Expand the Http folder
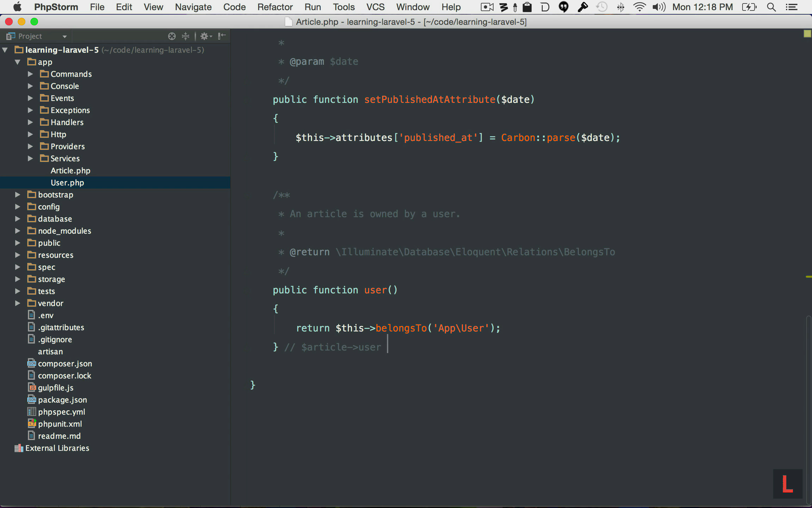This screenshot has width=812, height=508. tap(30, 134)
